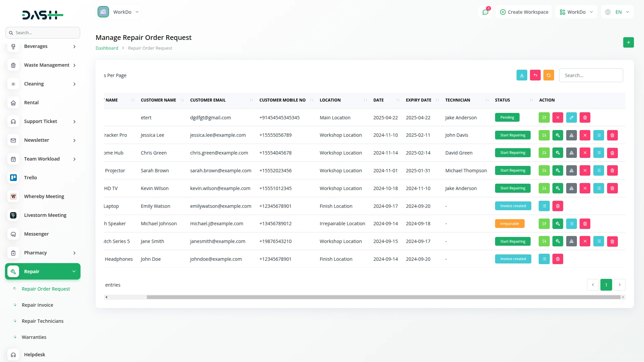Open the EN language dropdown

point(617,12)
